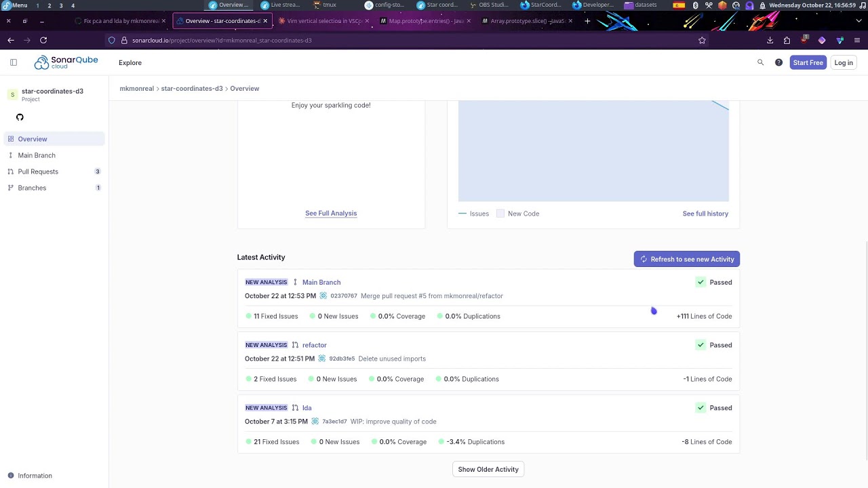Click the GitHub icon in the sidebar

coord(20,117)
